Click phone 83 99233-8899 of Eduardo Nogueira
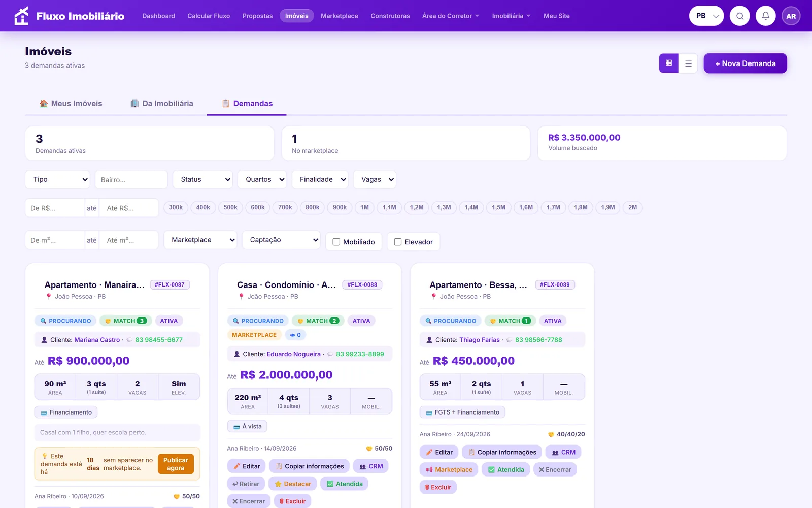Image resolution: width=812 pixels, height=508 pixels. tap(360, 354)
